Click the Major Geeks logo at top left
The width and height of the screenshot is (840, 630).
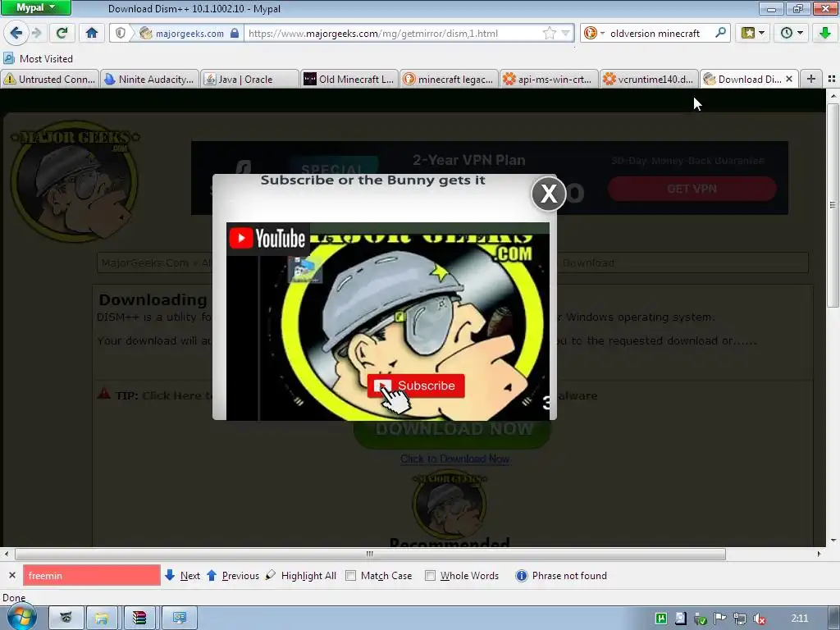tap(75, 180)
